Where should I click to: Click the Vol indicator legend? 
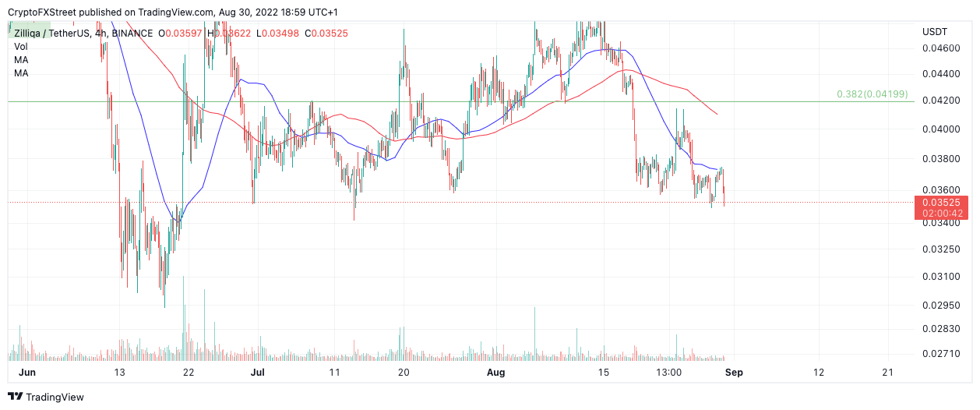(20, 47)
